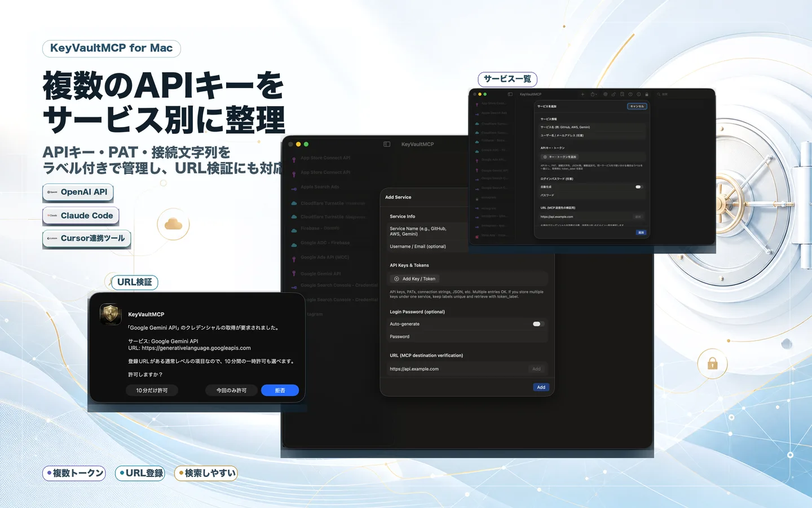Click the Add Key / Token button
Screen dimensions: 812x508
[x=414, y=279]
